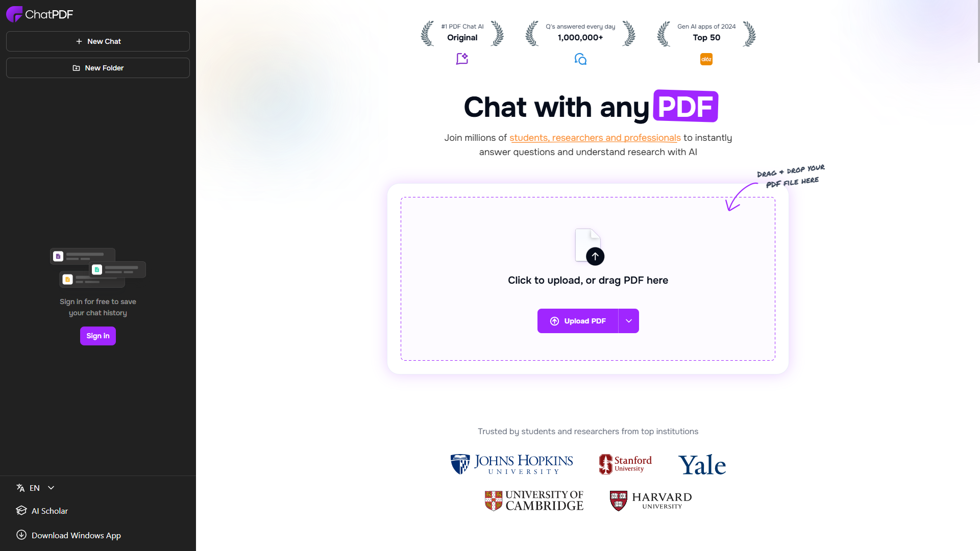
Task: Select the #1 PDF Chat AI Original badge
Action: point(462,32)
